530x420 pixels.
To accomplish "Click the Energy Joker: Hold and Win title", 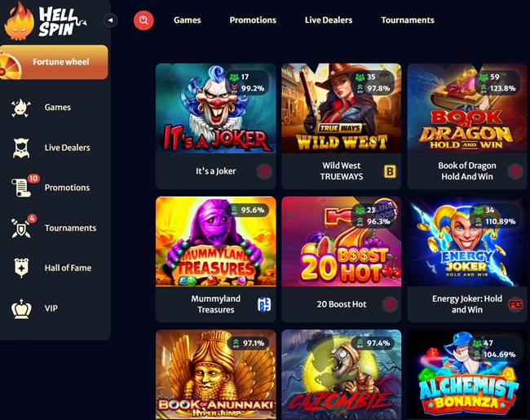I will point(466,304).
